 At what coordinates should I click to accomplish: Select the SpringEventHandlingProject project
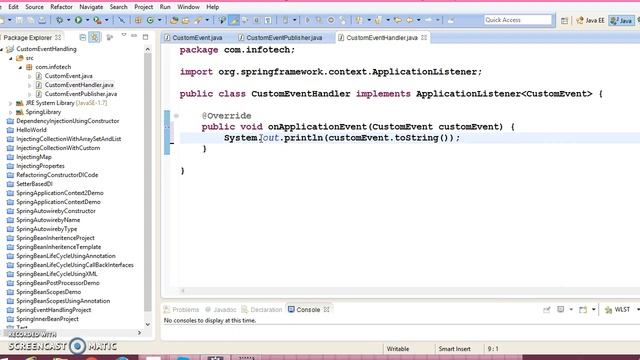click(53, 310)
